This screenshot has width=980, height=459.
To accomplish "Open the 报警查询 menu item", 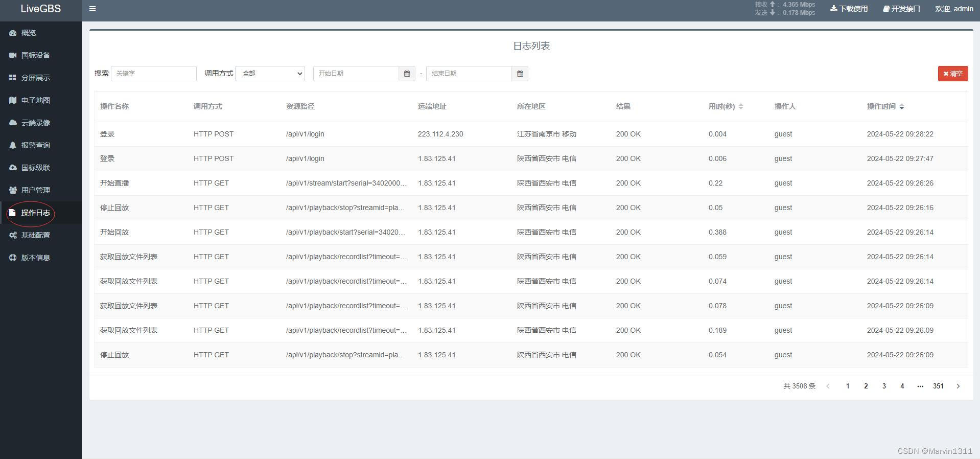I will coord(41,145).
